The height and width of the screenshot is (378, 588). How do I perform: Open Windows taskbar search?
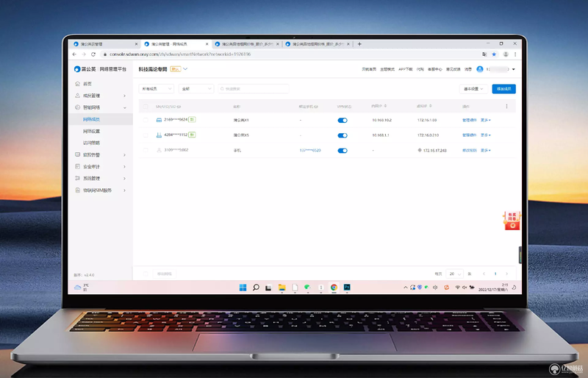[256, 288]
